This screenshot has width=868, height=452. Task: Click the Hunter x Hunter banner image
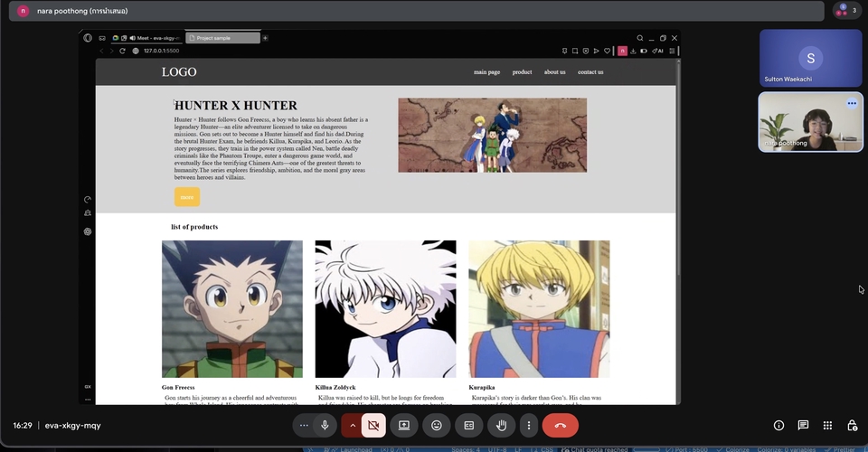click(492, 135)
